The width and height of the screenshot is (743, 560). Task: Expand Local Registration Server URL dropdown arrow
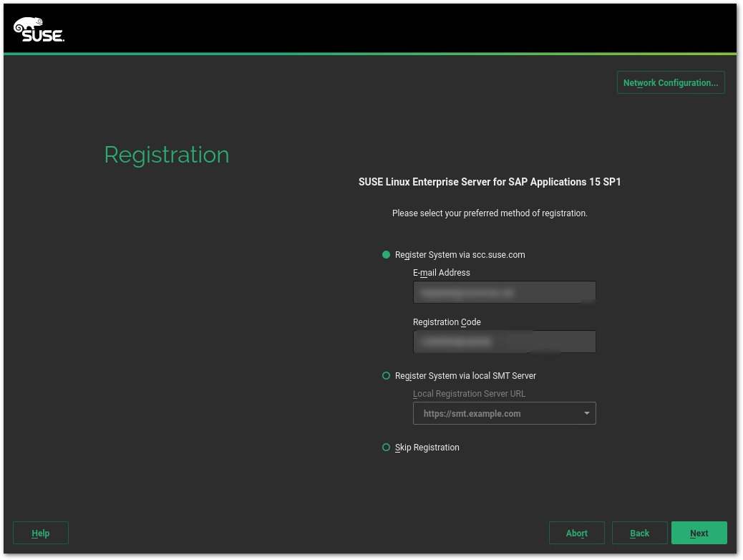pos(586,413)
